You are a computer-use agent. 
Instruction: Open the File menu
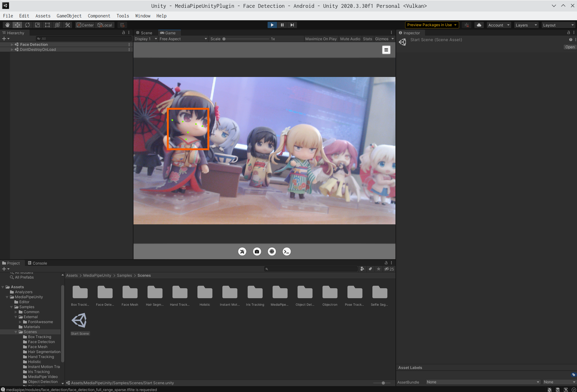tap(8, 16)
